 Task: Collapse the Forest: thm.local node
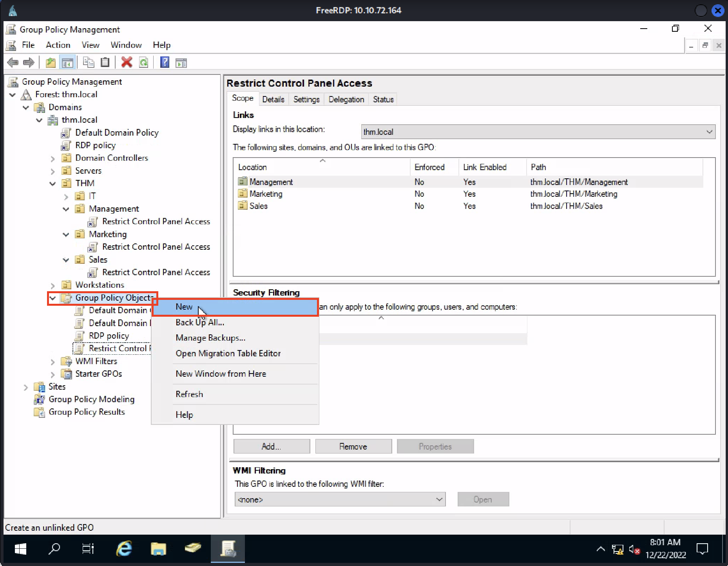13,95
